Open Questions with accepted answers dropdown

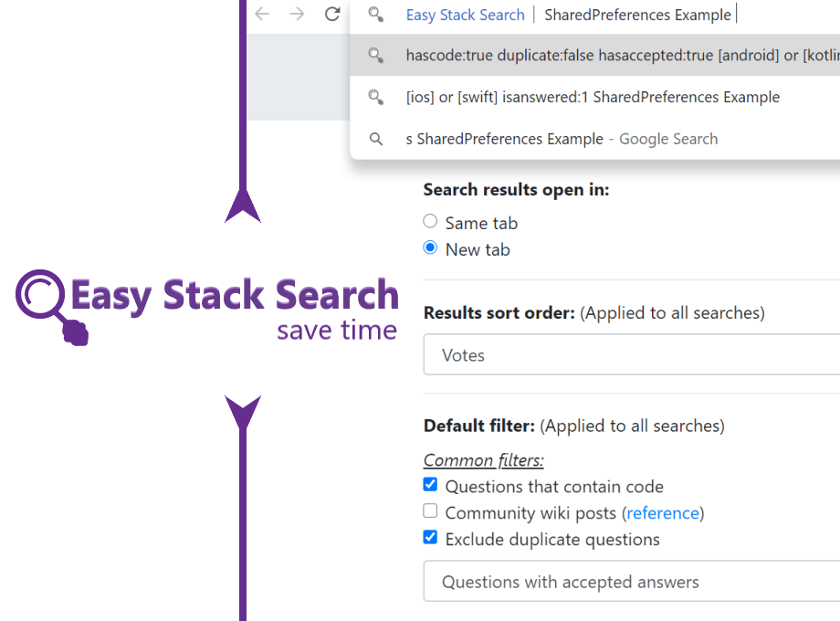click(632, 582)
